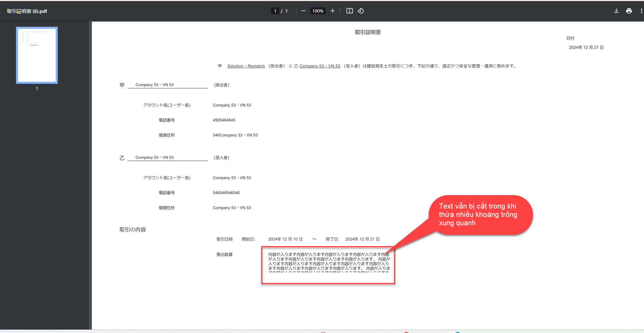
Task: Click the fit to page icon
Action: click(x=349, y=11)
